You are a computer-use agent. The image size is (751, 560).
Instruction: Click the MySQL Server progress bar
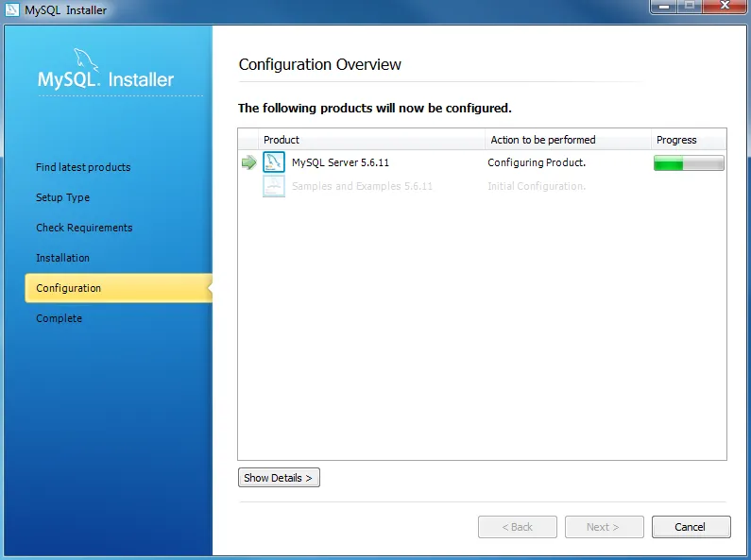click(689, 162)
